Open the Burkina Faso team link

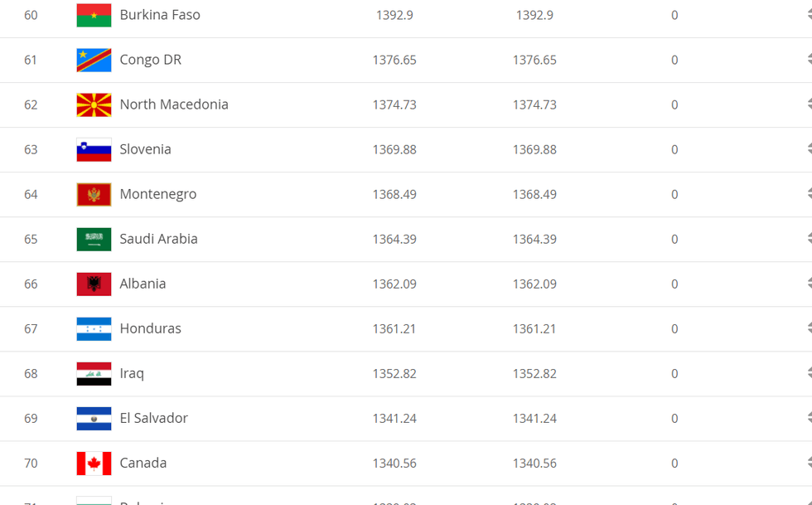pos(160,15)
